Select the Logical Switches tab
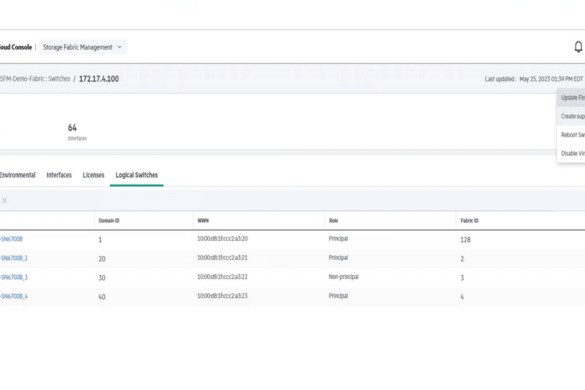This screenshot has height=390, width=585. click(x=137, y=175)
